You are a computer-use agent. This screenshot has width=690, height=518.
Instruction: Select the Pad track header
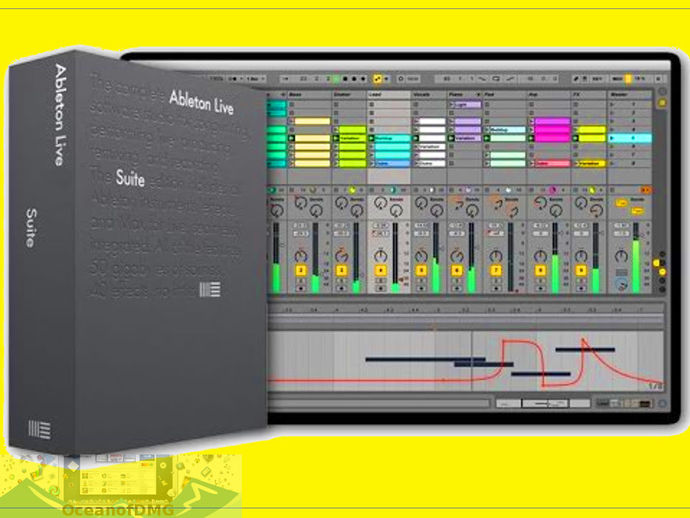505,95
